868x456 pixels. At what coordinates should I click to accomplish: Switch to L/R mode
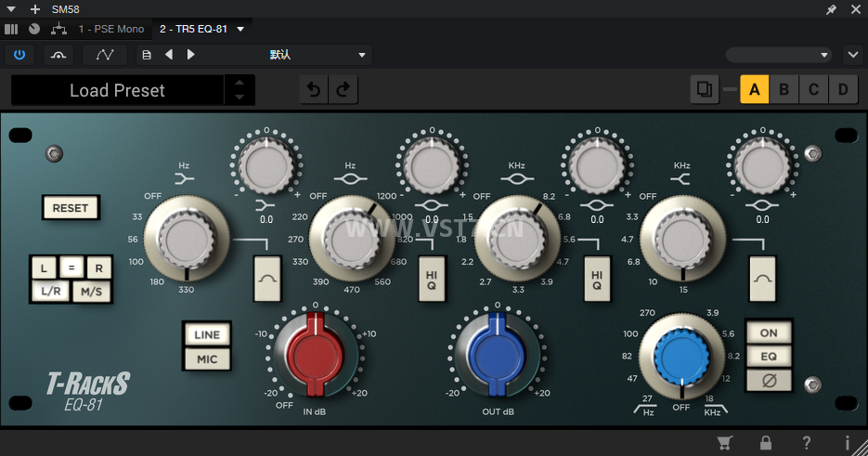(51, 292)
